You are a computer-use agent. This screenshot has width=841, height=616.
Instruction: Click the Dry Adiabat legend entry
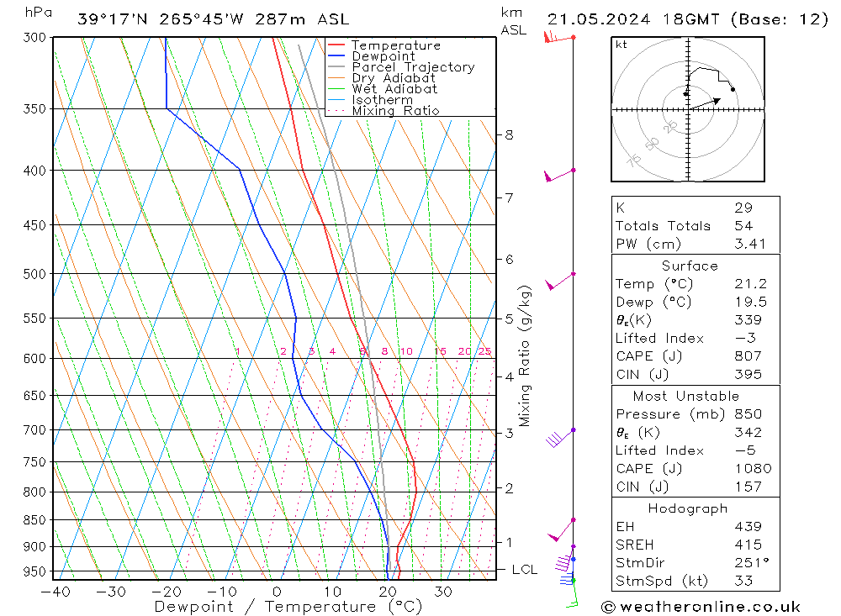(394, 78)
